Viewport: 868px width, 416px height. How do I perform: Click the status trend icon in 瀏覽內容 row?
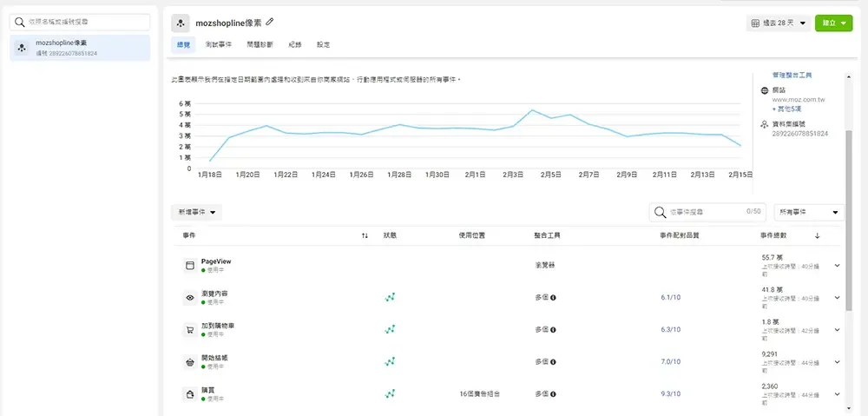pyautogui.click(x=390, y=298)
